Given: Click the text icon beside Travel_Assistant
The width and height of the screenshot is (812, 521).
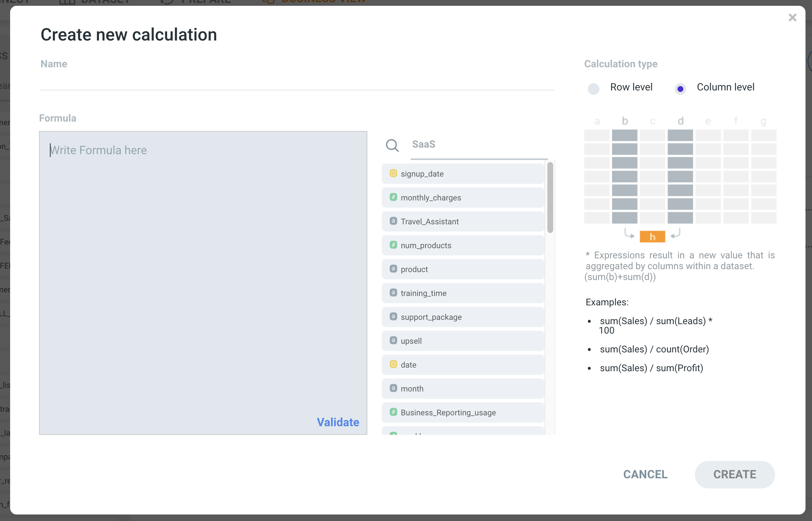Looking at the screenshot, I should (x=393, y=221).
